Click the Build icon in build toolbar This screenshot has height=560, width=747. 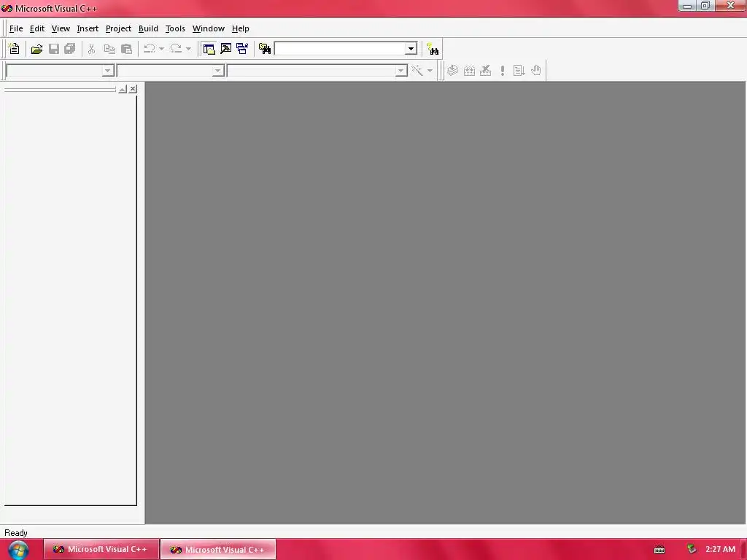point(469,71)
